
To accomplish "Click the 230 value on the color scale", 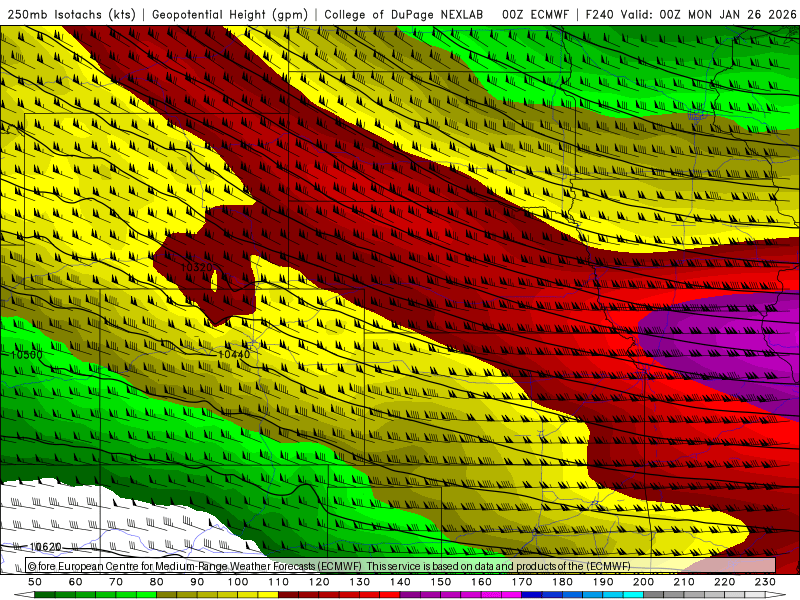I will [x=765, y=582].
